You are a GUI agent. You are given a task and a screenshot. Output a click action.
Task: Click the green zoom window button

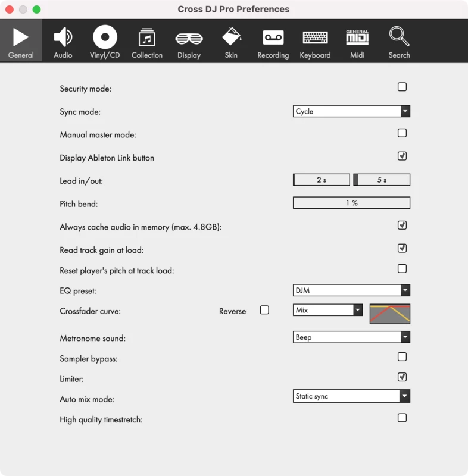tap(37, 10)
